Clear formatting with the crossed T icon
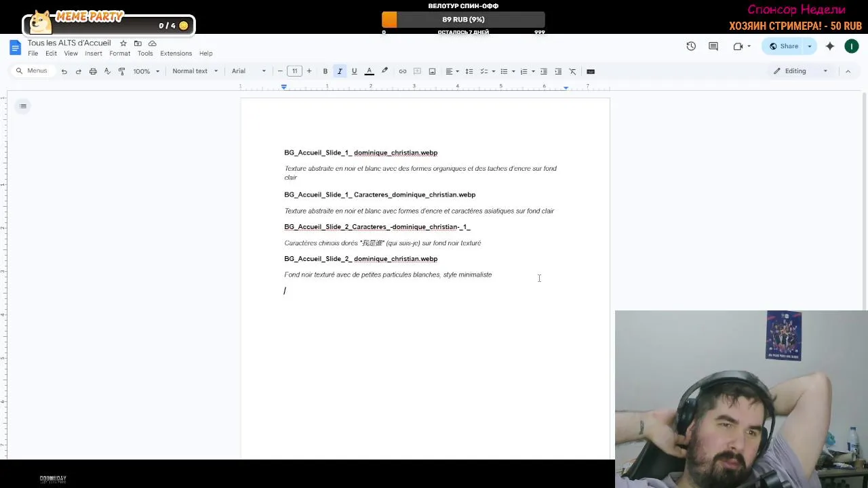 [572, 71]
